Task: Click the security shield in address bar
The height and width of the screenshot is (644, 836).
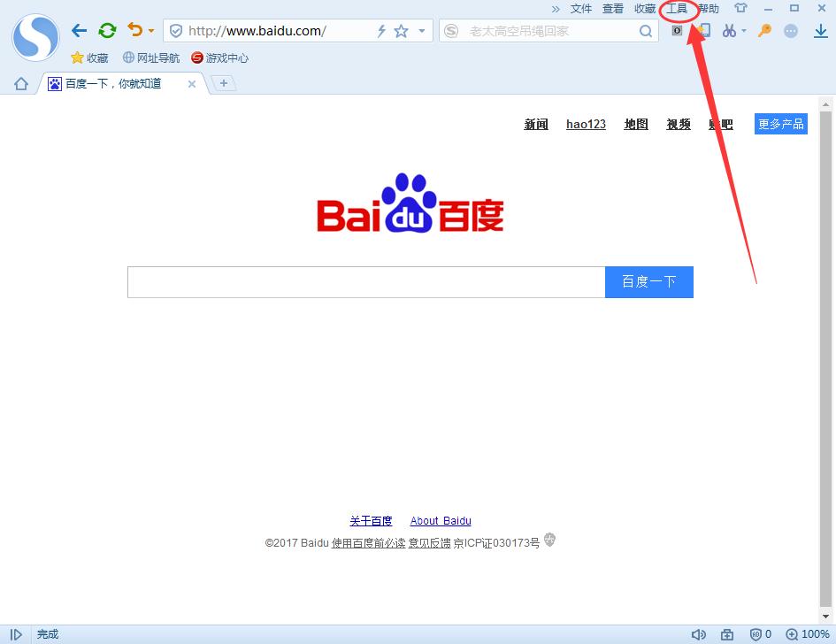Action: click(176, 31)
